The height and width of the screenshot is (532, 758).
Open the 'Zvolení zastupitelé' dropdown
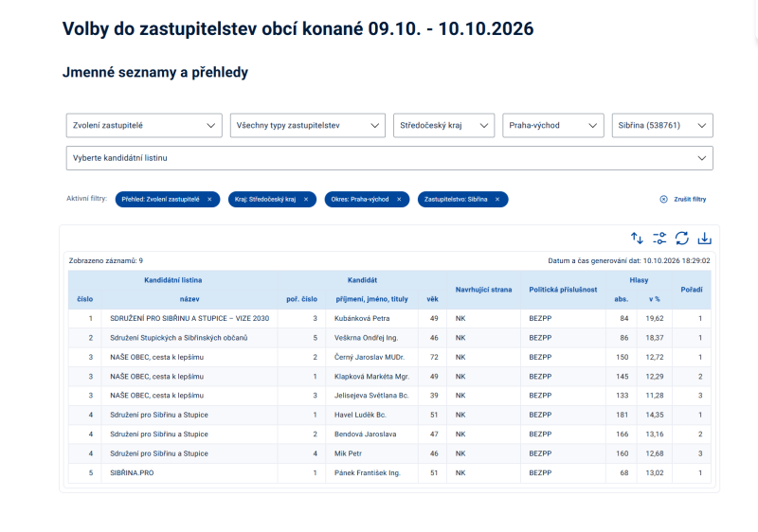(144, 126)
